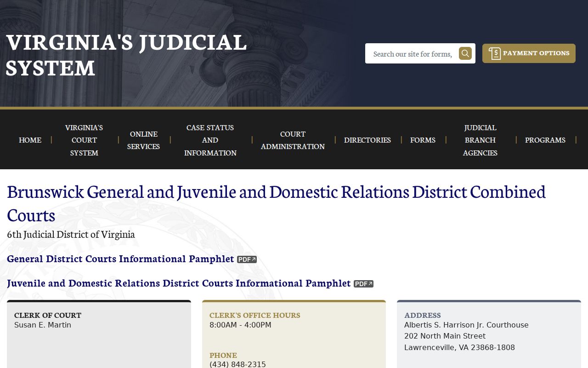The height and width of the screenshot is (368, 588).
Task: Click clerk name Susan E. Martin
Action: 43,325
